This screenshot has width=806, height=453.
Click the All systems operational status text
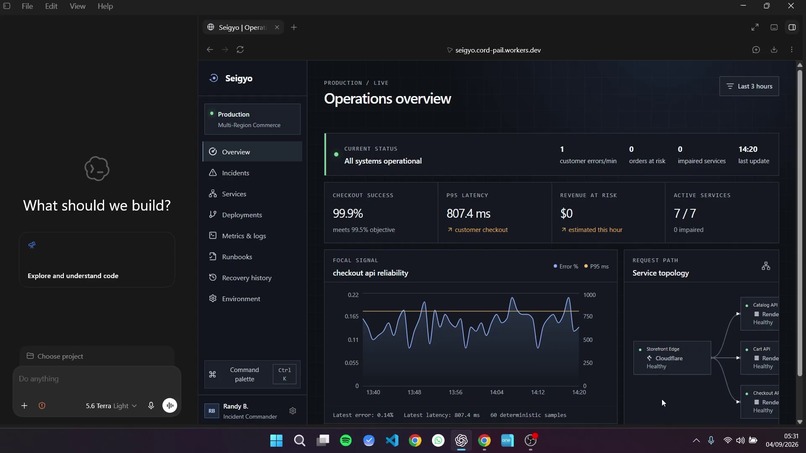click(383, 161)
